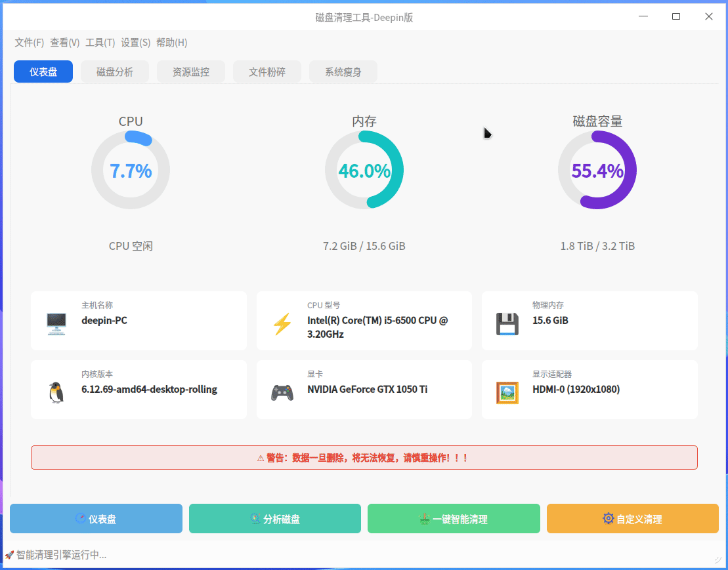Click the '显卡' card label

click(x=315, y=374)
